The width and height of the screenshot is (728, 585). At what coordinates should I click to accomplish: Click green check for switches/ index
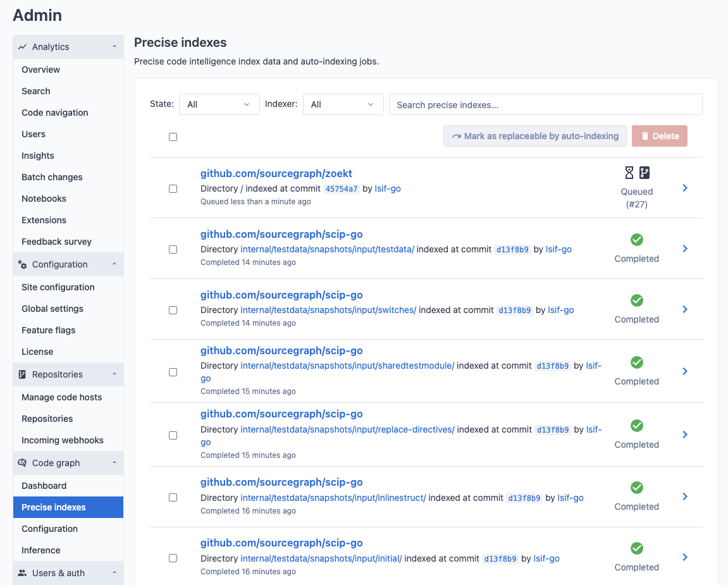pos(637,301)
